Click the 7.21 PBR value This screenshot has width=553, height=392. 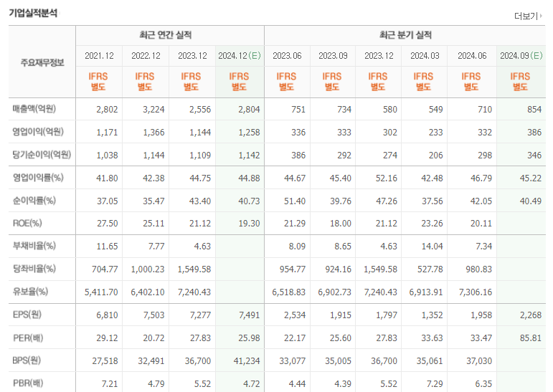point(110,384)
